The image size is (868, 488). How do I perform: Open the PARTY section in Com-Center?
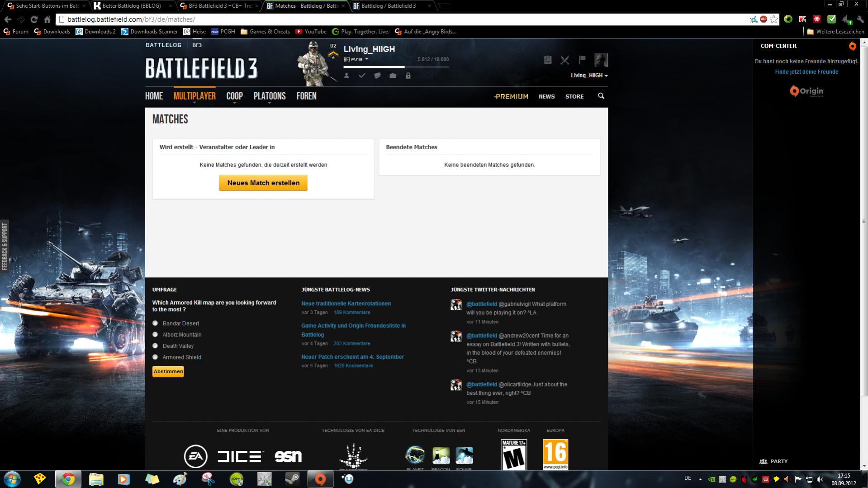(773, 461)
